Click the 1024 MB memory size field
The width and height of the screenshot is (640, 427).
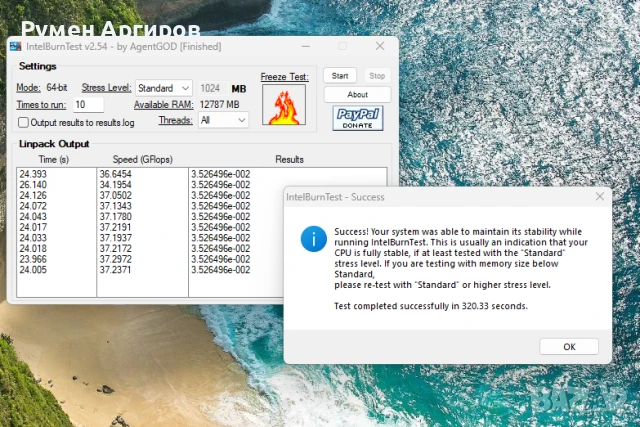point(210,88)
